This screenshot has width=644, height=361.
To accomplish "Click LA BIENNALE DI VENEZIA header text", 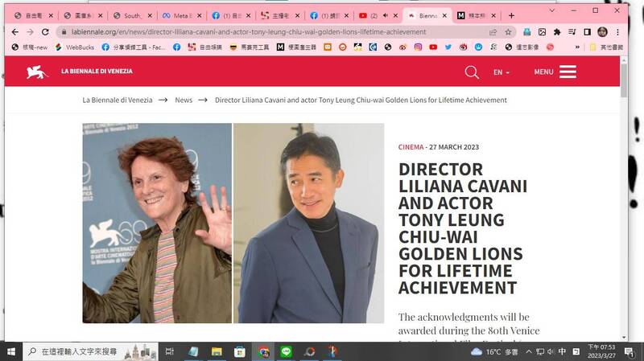I will (97, 72).
